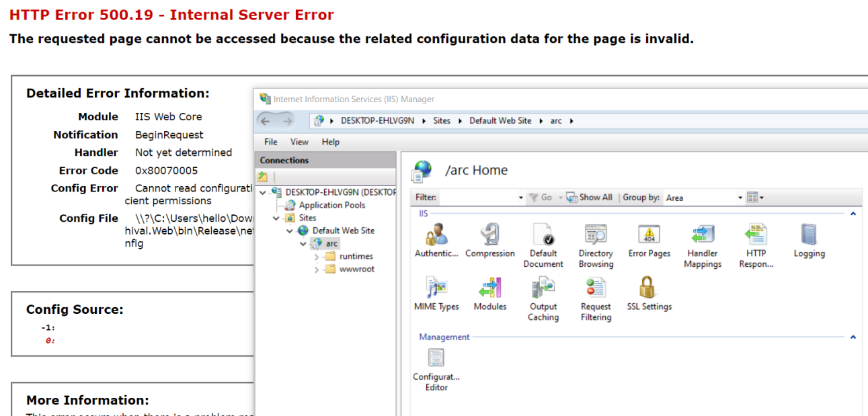The height and width of the screenshot is (416, 868).
Task: Click the HTTP Error 500.19 heading
Action: 171,15
